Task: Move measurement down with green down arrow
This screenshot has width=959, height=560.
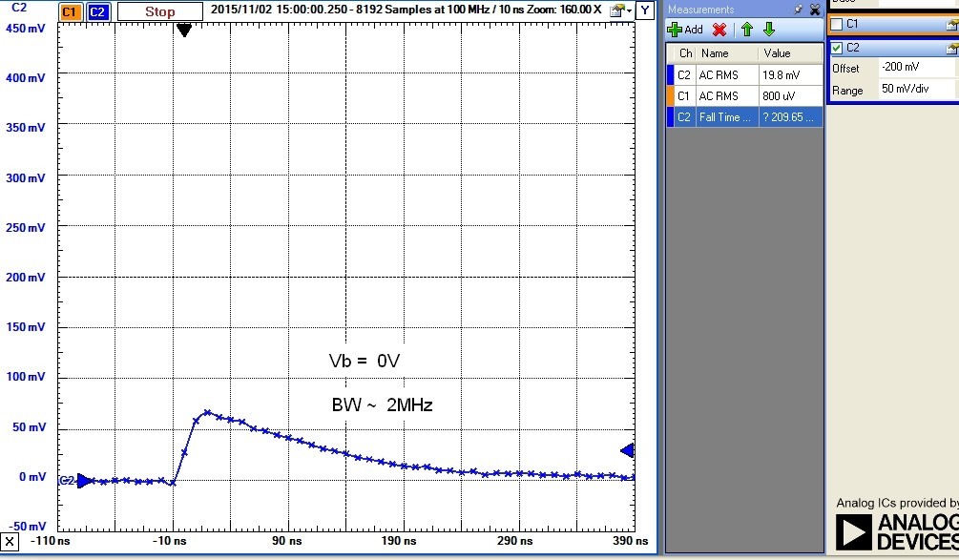Action: coord(769,30)
